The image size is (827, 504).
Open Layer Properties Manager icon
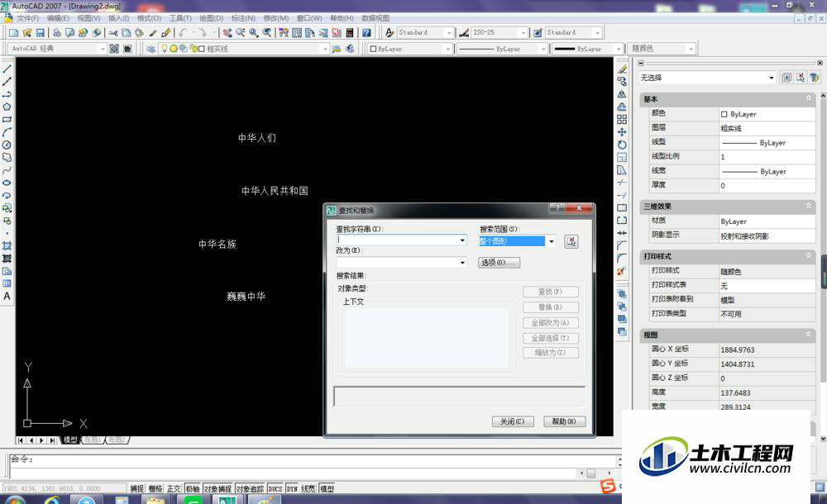[x=151, y=49]
